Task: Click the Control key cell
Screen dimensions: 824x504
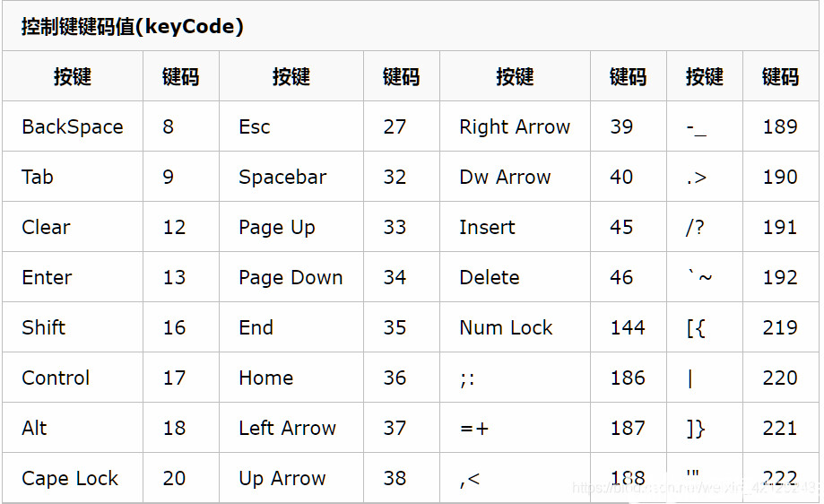Action: 73,378
